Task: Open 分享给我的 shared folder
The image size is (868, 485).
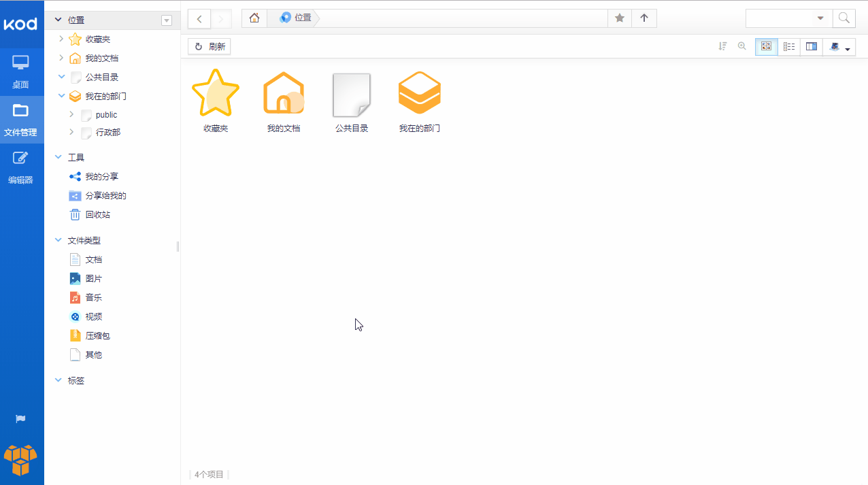Action: pyautogui.click(x=106, y=196)
